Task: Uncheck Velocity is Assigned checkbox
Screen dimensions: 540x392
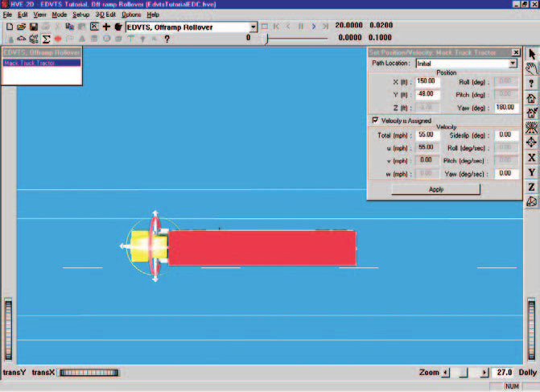Action: pos(375,120)
